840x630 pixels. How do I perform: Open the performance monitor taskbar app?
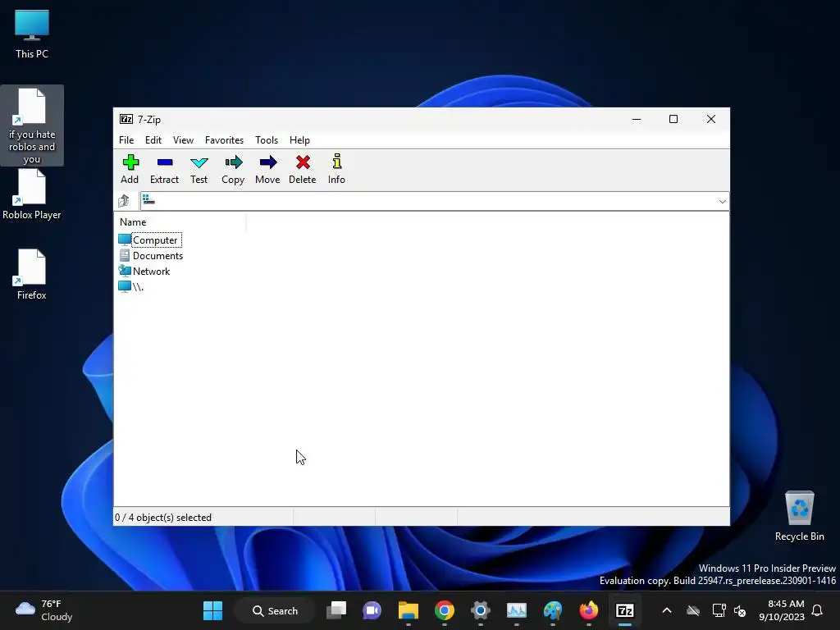[x=517, y=610]
